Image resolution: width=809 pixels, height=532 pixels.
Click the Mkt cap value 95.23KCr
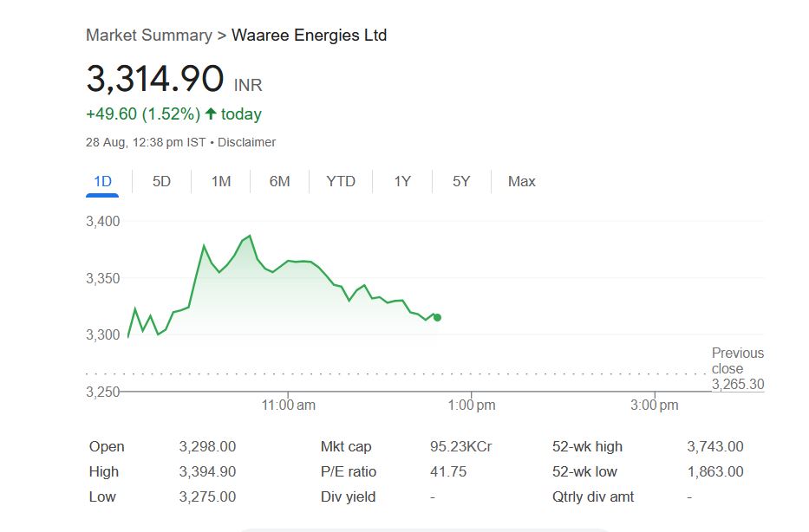(x=460, y=447)
